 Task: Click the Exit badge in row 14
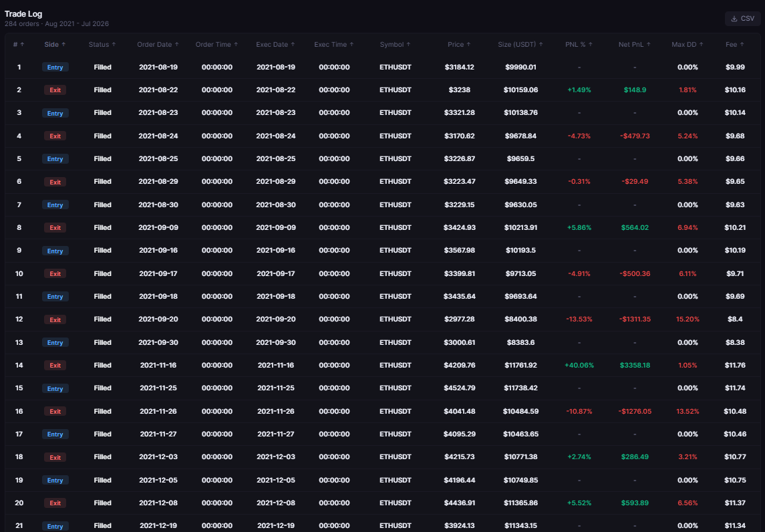[x=55, y=365]
